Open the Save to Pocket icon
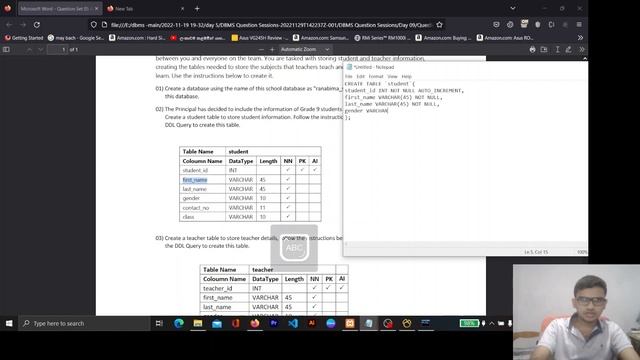Viewport: 640px width, 360px height. click(496, 24)
